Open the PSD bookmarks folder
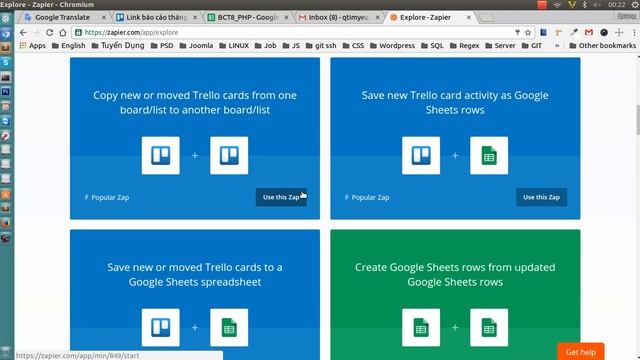The height and width of the screenshot is (360, 640). click(162, 46)
